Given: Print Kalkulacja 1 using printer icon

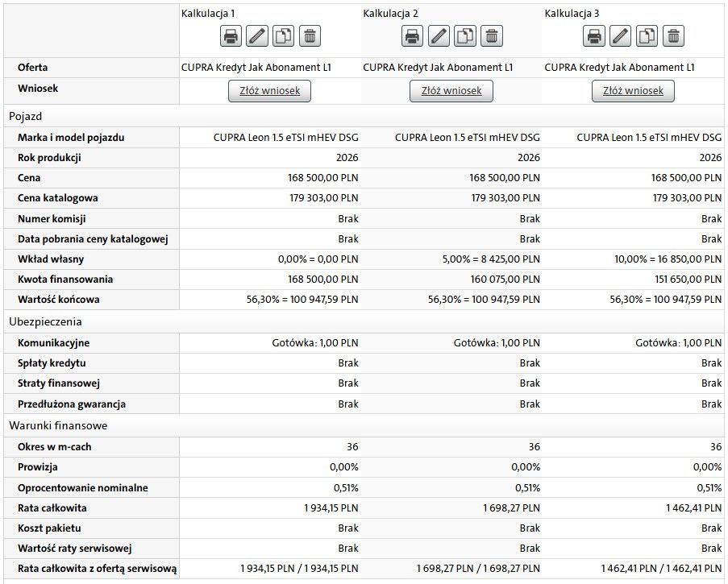Looking at the screenshot, I should [x=231, y=35].
